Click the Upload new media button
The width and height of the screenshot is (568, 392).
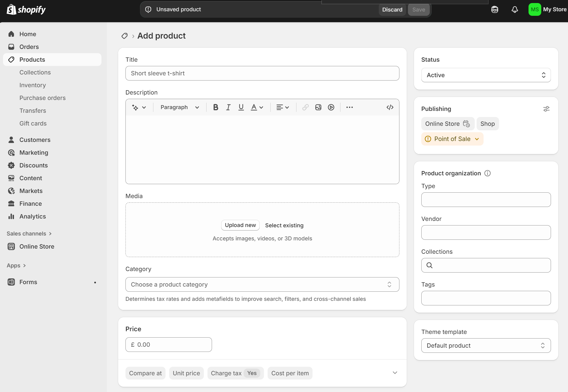coord(240,225)
